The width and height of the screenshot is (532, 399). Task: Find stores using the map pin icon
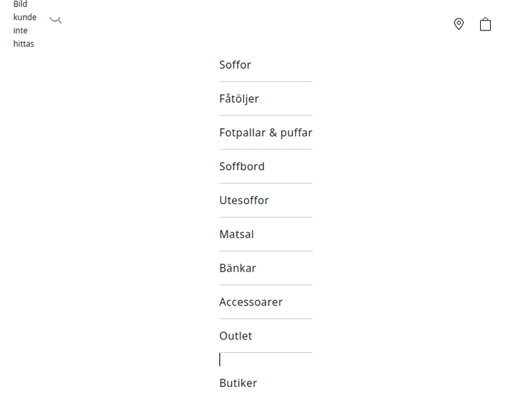click(459, 24)
